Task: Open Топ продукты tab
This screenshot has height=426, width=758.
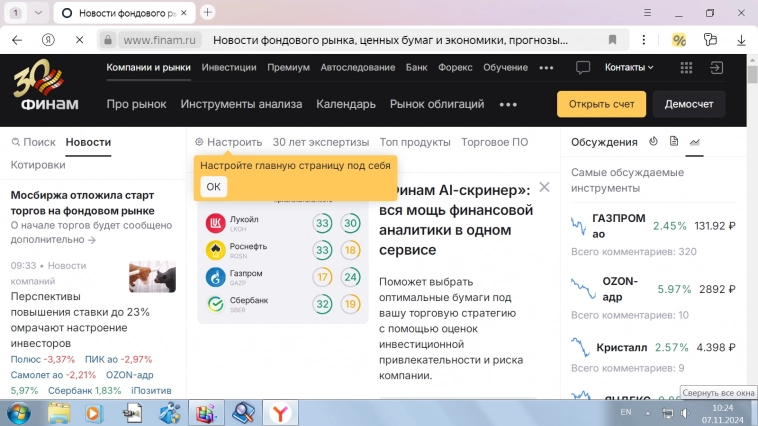Action: (x=415, y=142)
